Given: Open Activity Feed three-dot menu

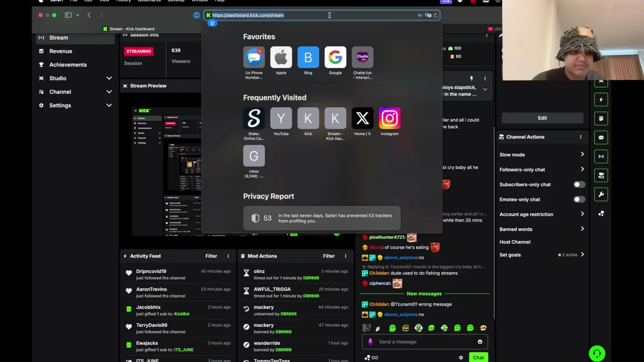Looking at the screenshot, I should (x=228, y=256).
